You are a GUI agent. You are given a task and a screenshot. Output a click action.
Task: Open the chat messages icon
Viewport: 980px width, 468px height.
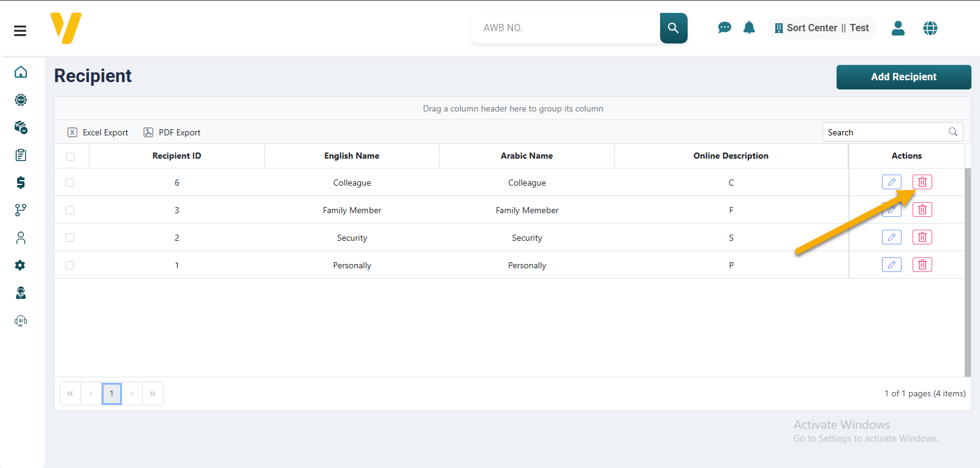724,28
